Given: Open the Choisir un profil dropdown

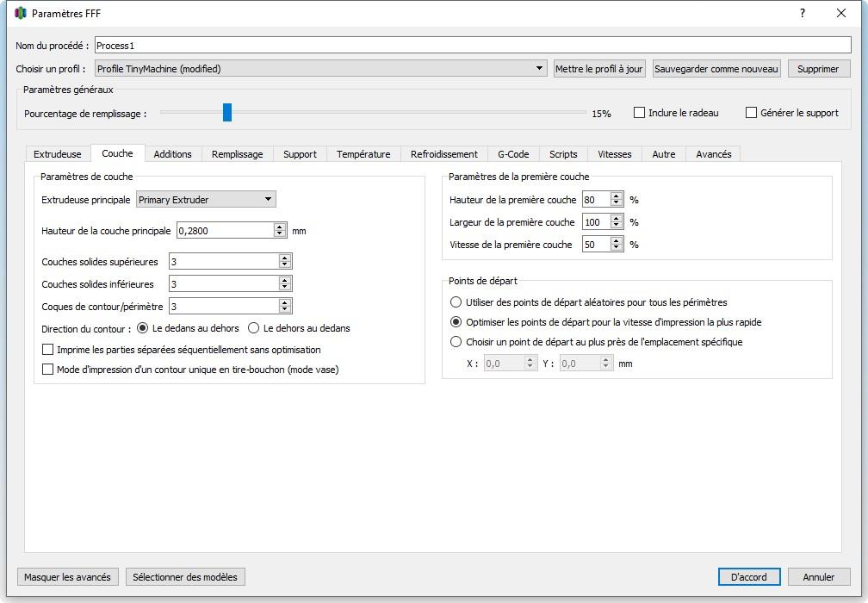Looking at the screenshot, I should (x=320, y=69).
